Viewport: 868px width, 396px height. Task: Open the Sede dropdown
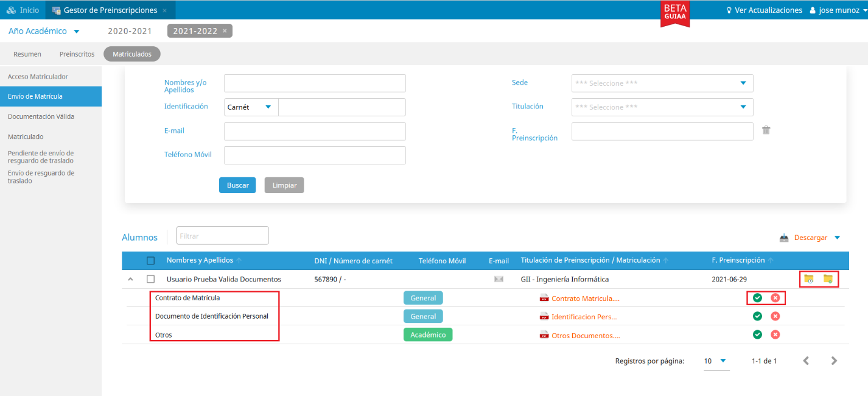point(662,83)
